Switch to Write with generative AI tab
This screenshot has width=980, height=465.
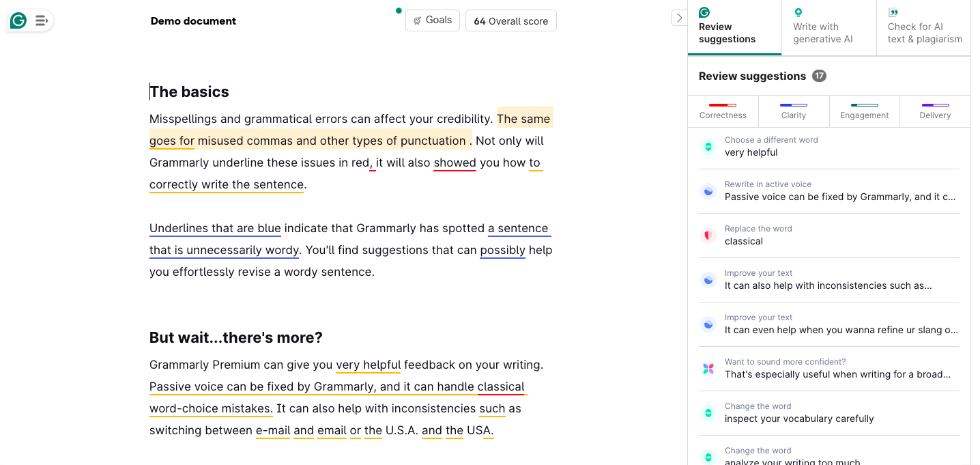point(829,27)
